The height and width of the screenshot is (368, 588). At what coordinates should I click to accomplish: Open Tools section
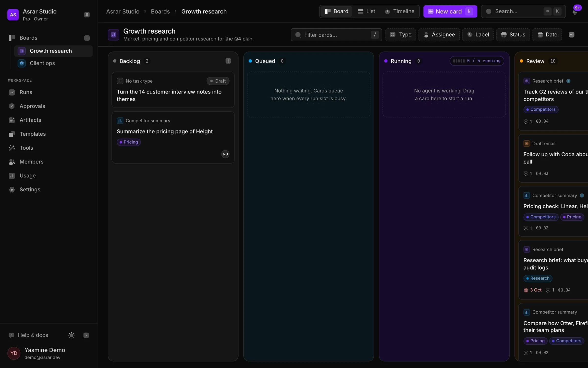tap(49, 148)
